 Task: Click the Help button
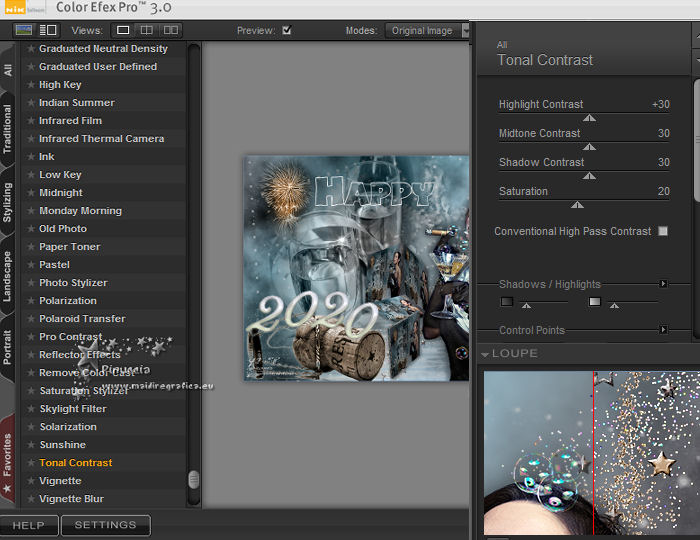click(28, 525)
